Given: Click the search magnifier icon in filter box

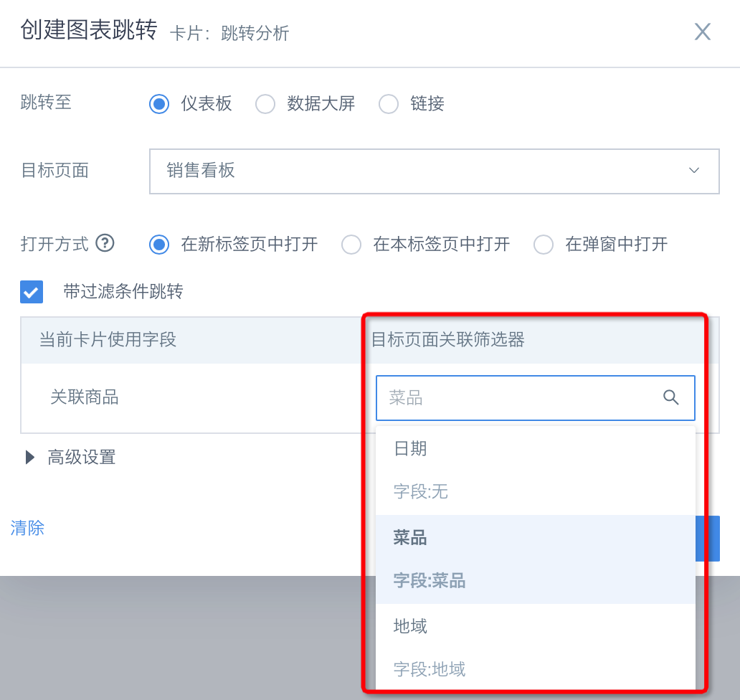Looking at the screenshot, I should [670, 397].
